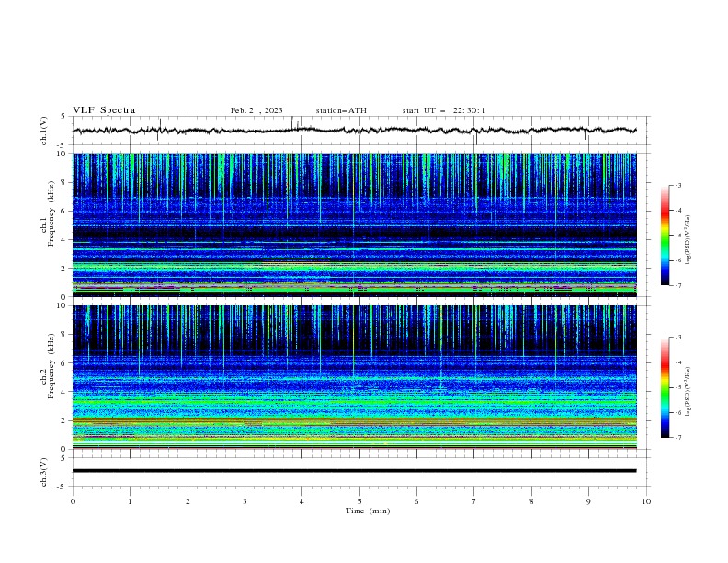Click the log(PSD) label beside ch.2 color bar
728x563 pixels.
(688, 391)
